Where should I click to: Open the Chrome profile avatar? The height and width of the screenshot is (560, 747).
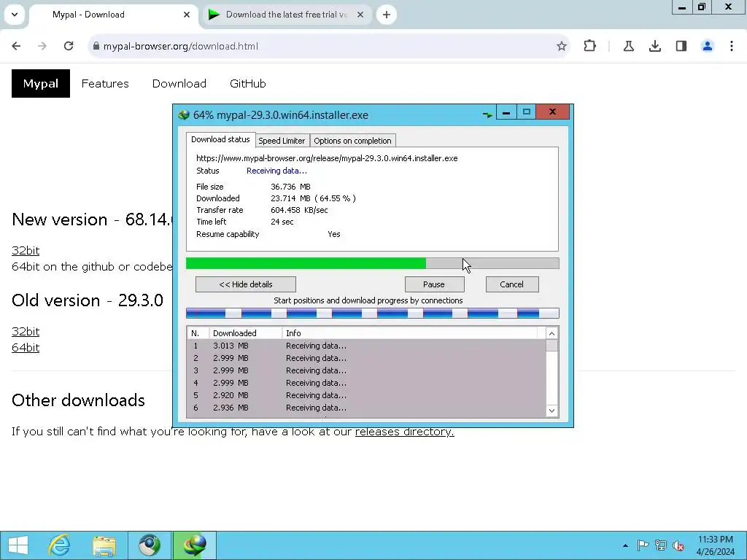pos(708,46)
